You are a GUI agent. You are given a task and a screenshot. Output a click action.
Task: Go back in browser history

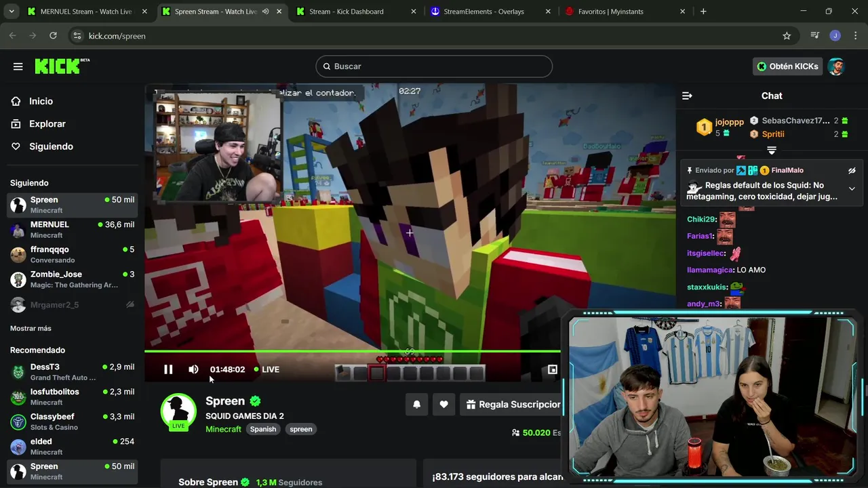[12, 36]
